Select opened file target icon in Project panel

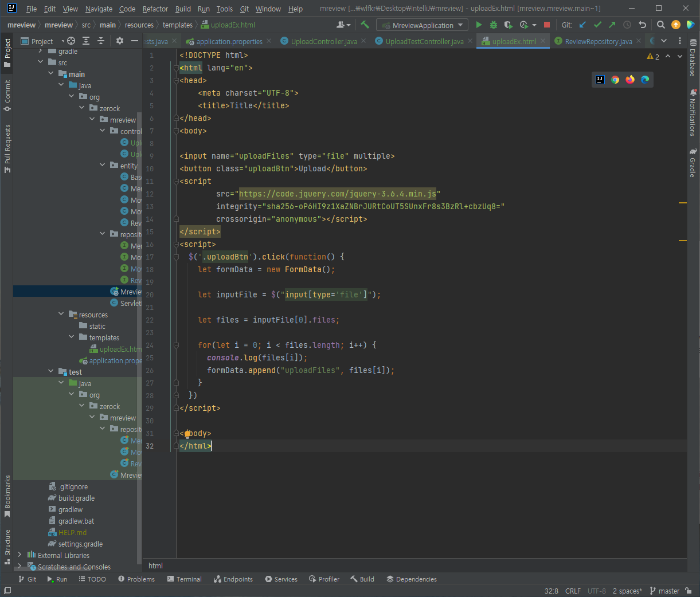(71, 41)
